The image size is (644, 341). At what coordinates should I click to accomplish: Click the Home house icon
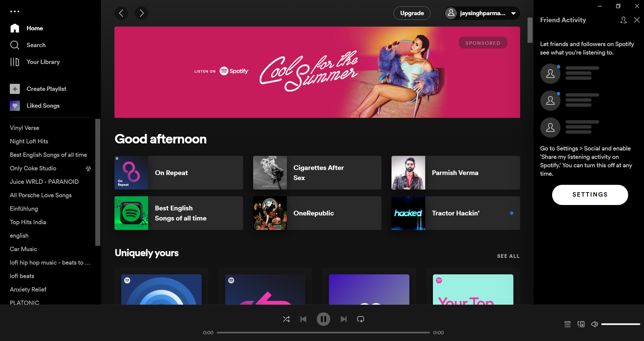click(x=15, y=28)
